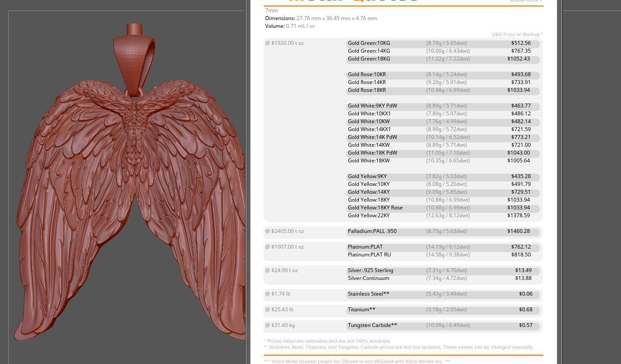Select the Silver:Continuum row label

(368, 278)
